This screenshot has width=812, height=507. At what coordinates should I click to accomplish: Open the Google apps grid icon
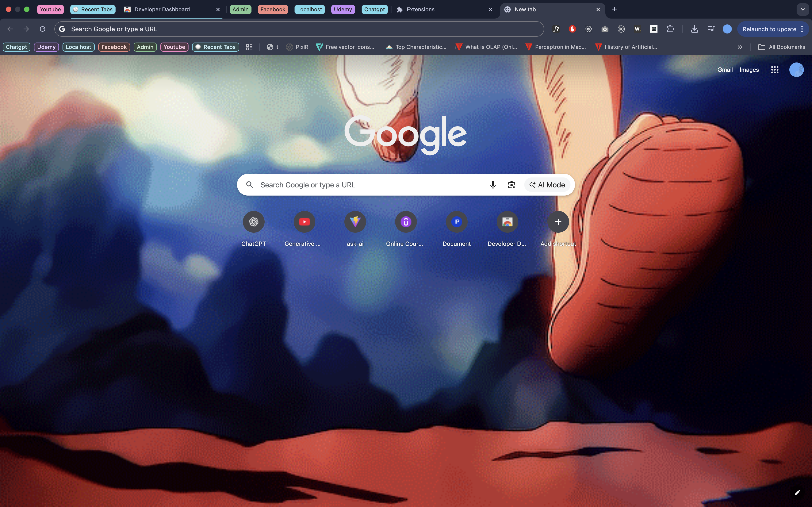pyautogui.click(x=774, y=70)
